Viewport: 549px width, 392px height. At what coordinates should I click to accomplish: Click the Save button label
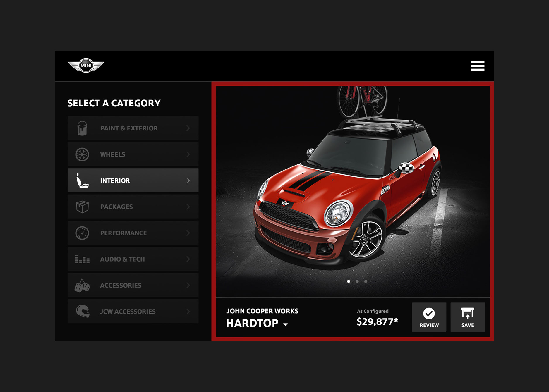[x=468, y=325]
